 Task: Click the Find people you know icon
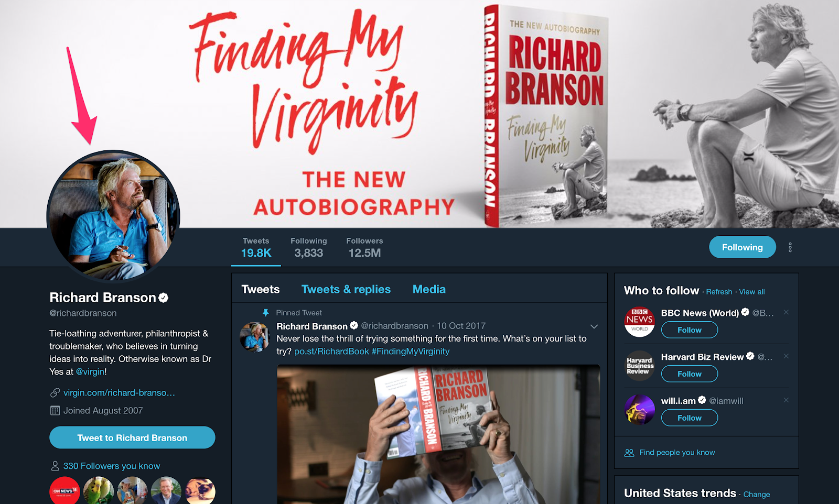click(629, 453)
